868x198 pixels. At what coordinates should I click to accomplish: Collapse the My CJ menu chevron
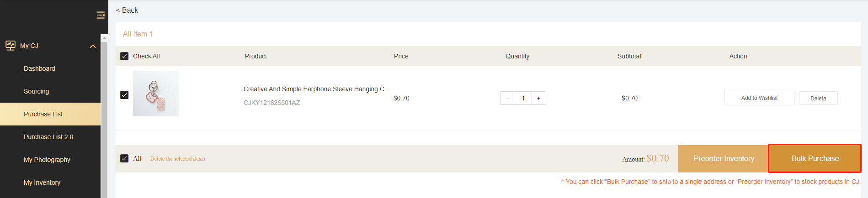[93, 46]
